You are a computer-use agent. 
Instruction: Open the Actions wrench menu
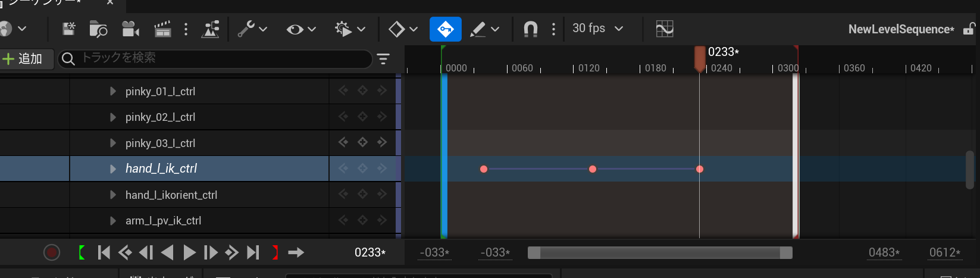[x=252, y=29]
